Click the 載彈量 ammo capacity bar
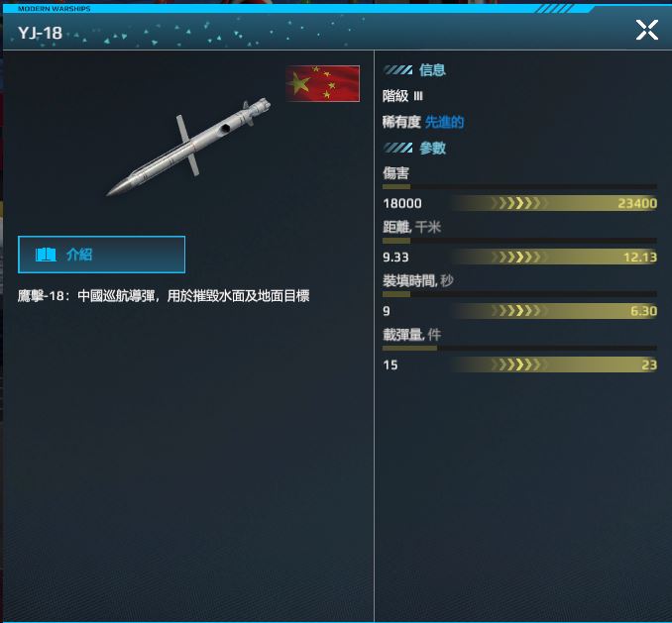 coord(519,348)
